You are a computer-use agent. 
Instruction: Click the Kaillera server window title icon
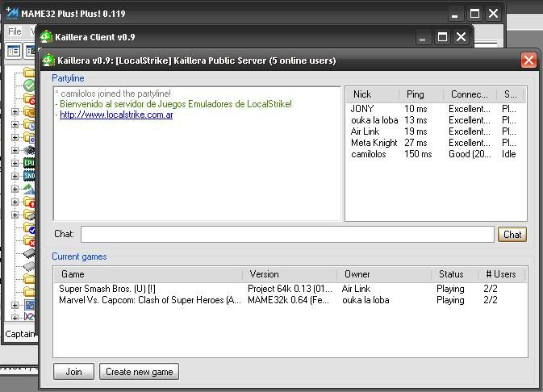coord(48,60)
